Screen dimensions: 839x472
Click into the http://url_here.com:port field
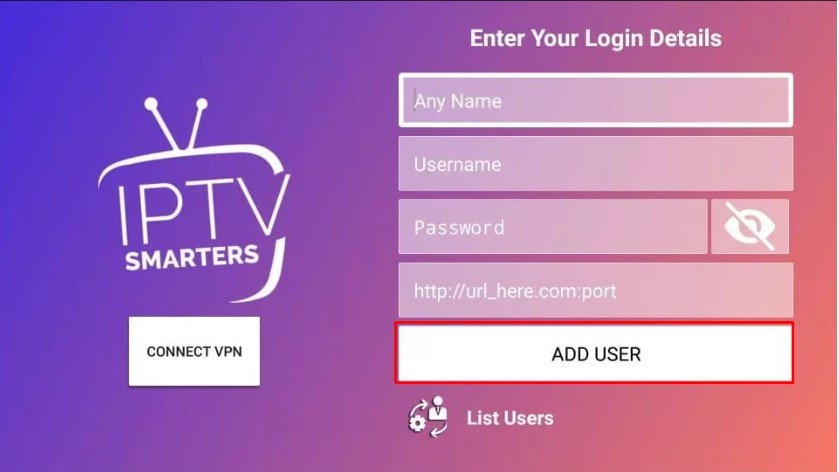[596, 290]
